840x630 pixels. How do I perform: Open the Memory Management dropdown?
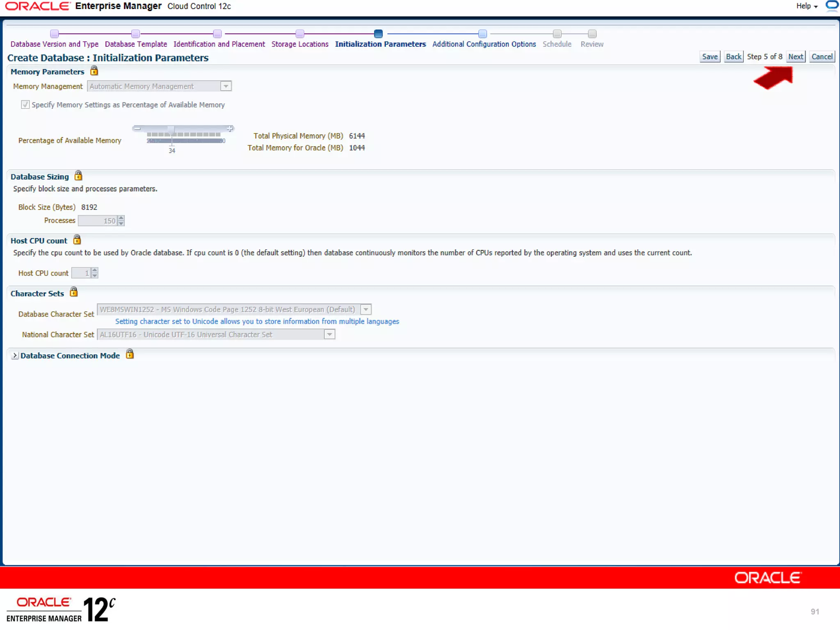click(x=226, y=86)
